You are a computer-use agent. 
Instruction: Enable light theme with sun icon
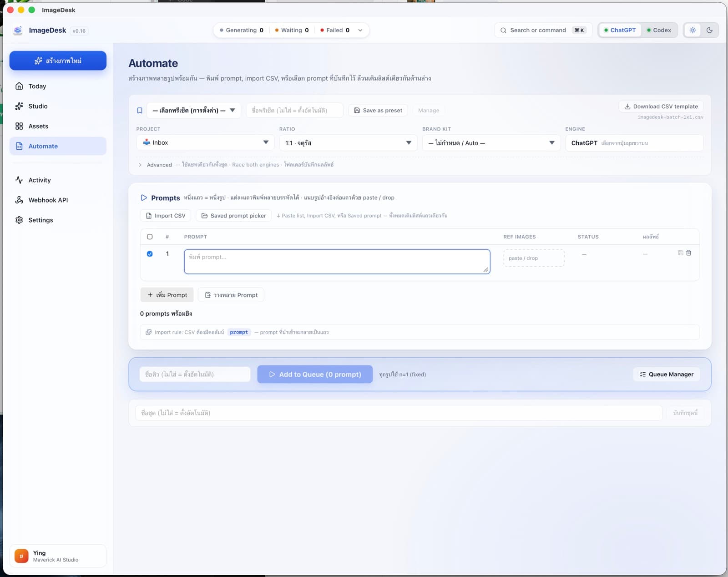[x=693, y=30]
